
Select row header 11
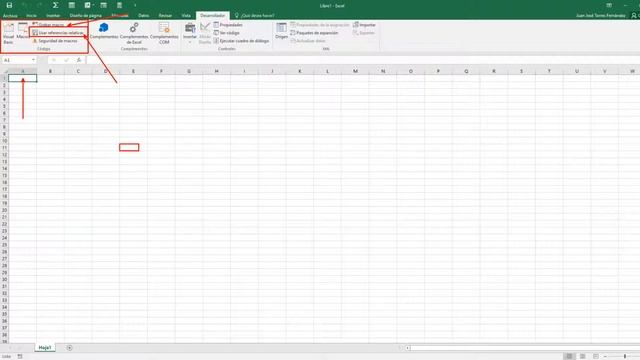[4, 148]
